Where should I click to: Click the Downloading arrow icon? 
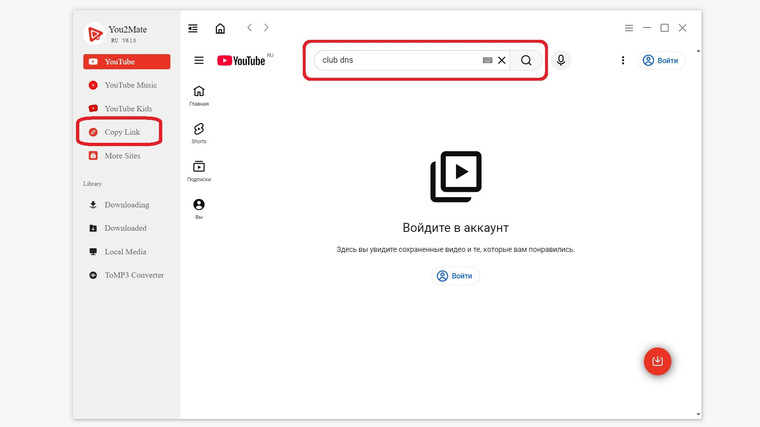tap(93, 205)
